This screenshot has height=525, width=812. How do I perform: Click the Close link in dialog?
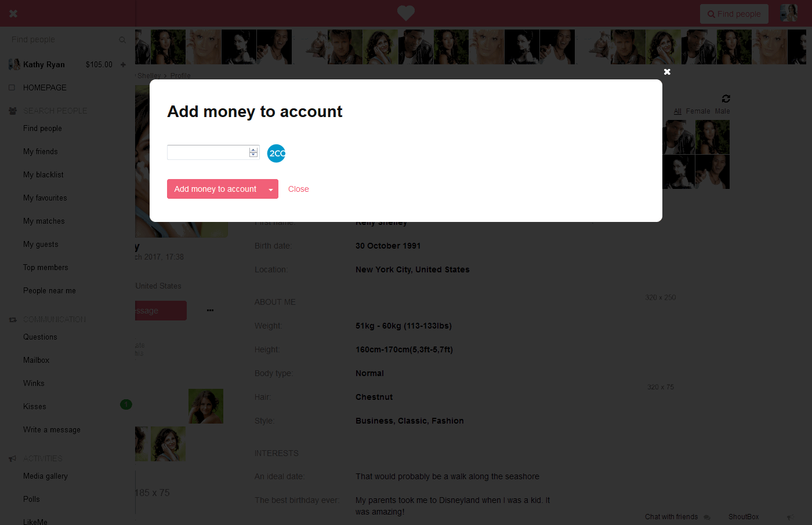pyautogui.click(x=298, y=189)
